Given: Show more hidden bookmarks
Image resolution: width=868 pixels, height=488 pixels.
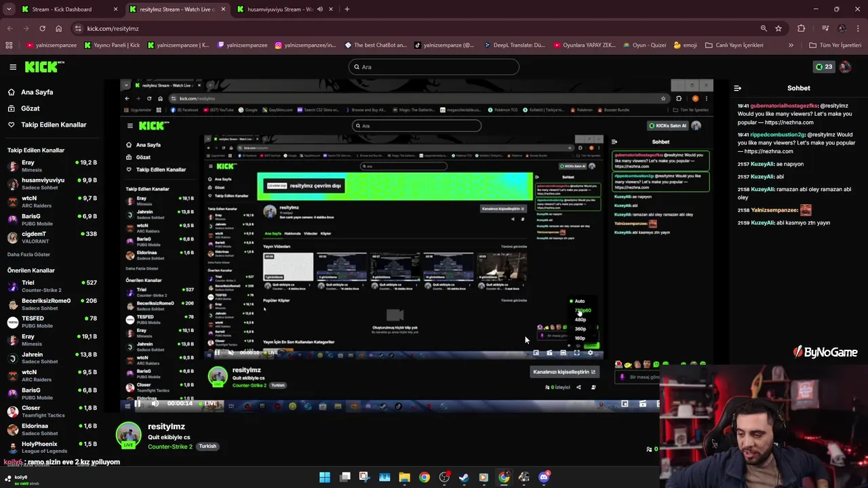Looking at the screenshot, I should [791, 45].
